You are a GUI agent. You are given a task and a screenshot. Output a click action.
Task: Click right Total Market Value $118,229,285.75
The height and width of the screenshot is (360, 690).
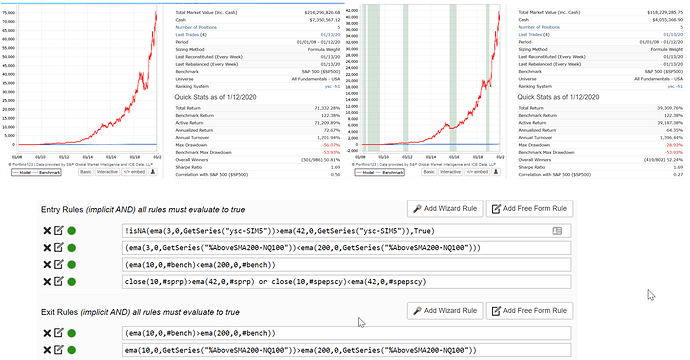[x=665, y=13]
